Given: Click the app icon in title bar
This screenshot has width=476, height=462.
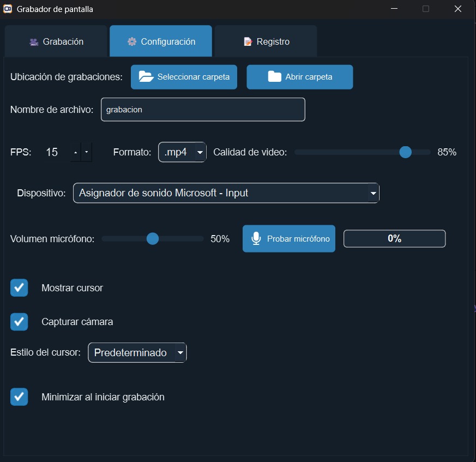Looking at the screenshot, I should coord(8,9).
